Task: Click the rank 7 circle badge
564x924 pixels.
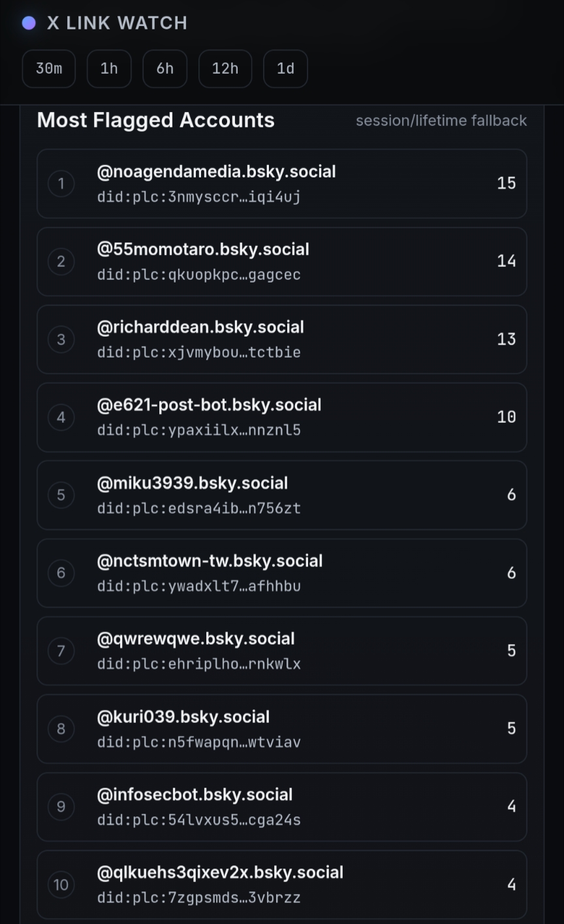Action: (61, 651)
